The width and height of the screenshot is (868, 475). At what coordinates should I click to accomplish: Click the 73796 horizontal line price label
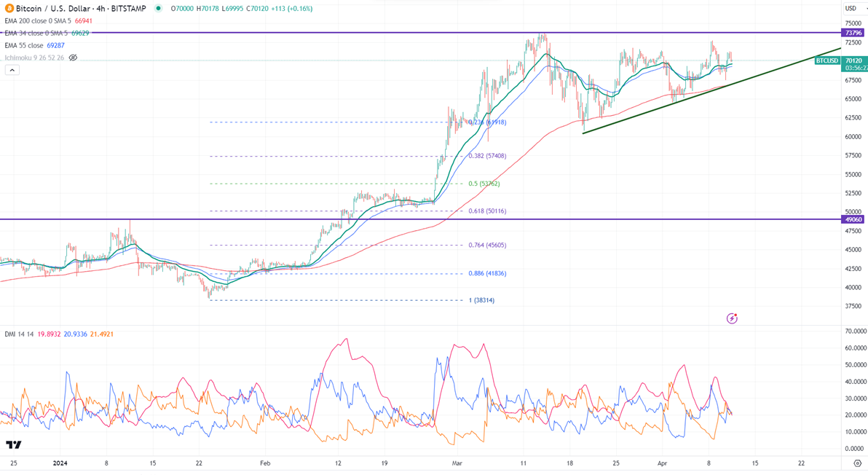click(x=853, y=34)
